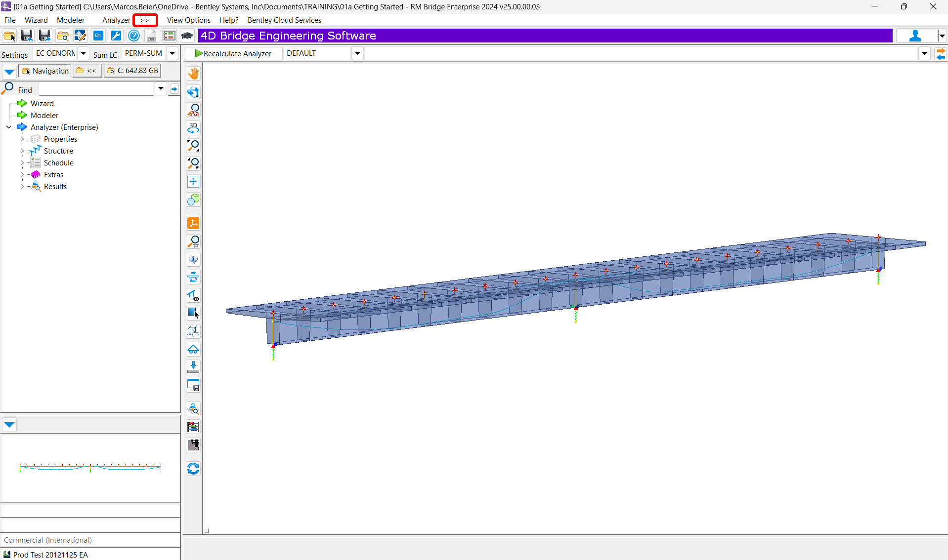Click the red-green status list icon

click(x=169, y=36)
